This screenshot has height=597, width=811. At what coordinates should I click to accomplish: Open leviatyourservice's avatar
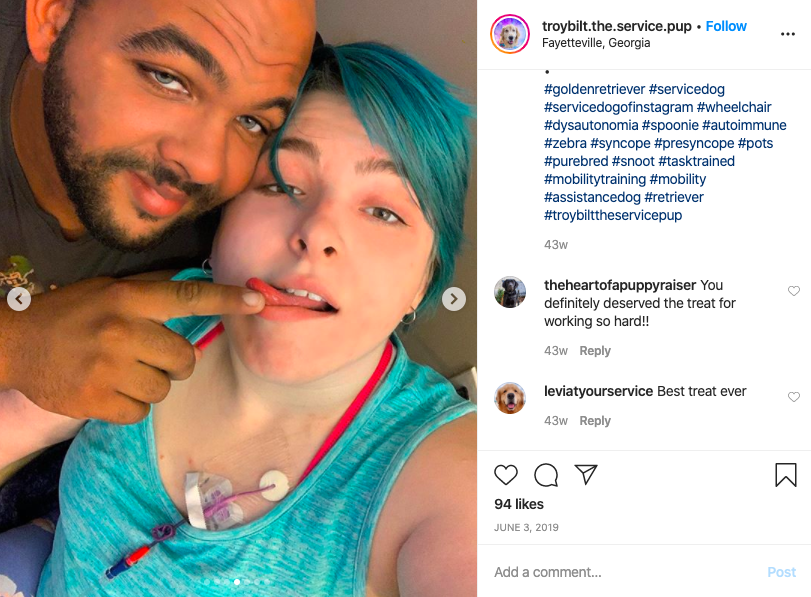pos(510,398)
